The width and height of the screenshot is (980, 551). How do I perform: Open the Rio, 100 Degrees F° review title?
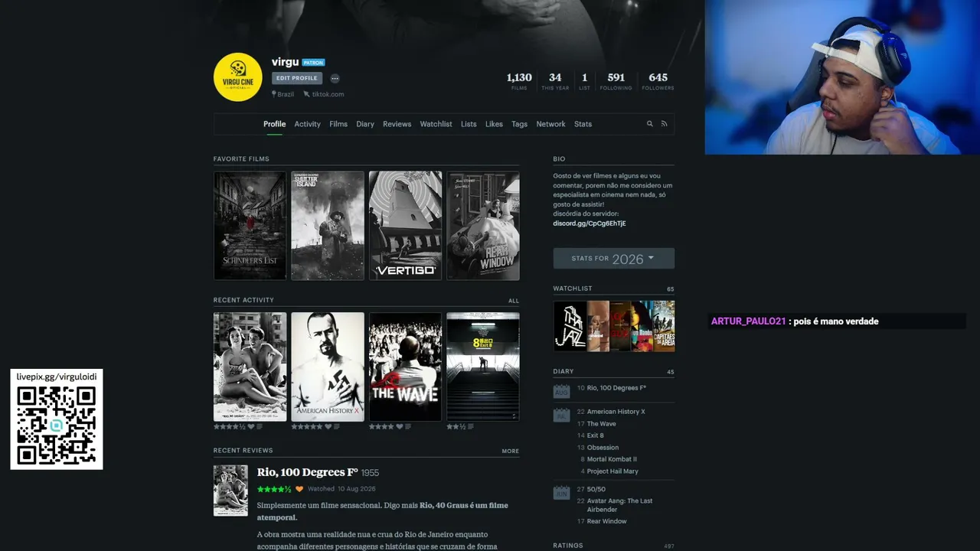308,472
